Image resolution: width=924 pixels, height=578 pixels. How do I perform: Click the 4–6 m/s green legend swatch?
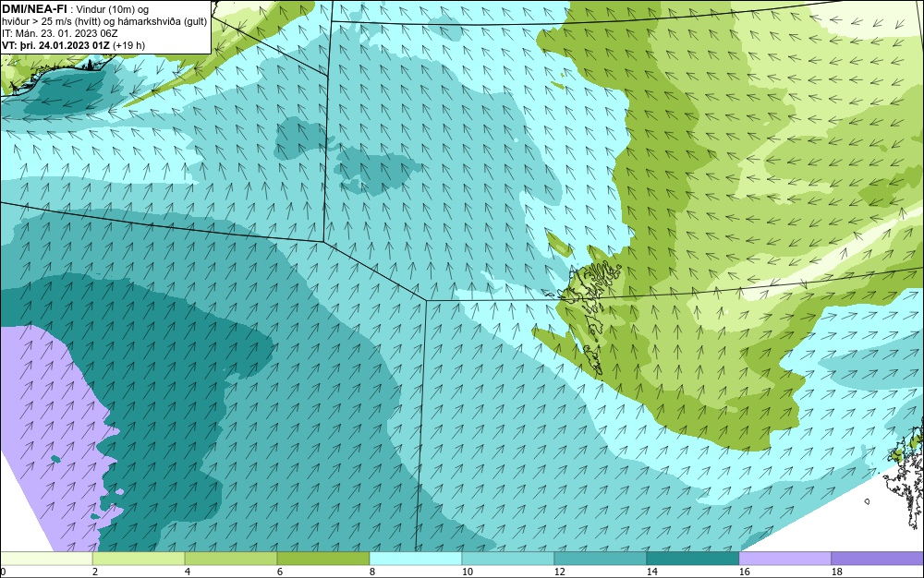[x=231, y=559]
